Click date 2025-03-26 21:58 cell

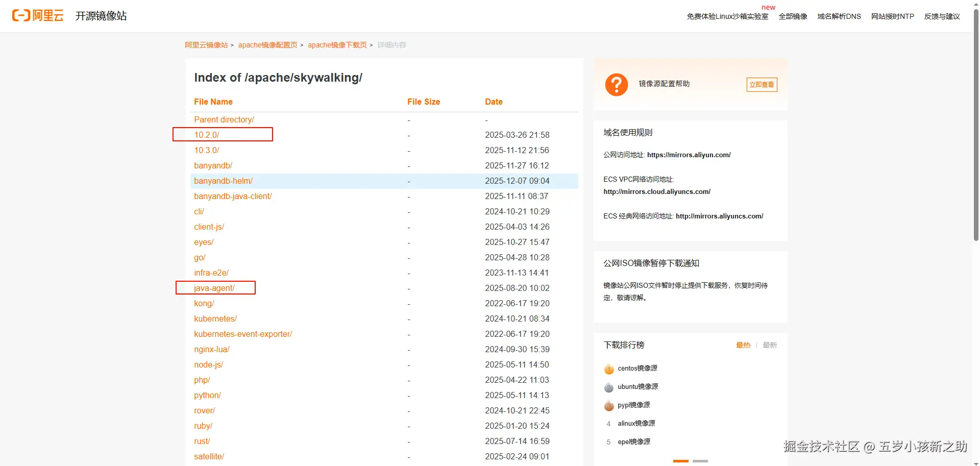click(517, 135)
